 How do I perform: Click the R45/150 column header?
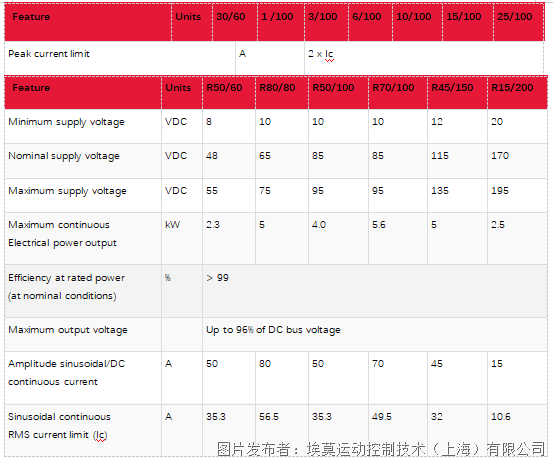pos(457,92)
